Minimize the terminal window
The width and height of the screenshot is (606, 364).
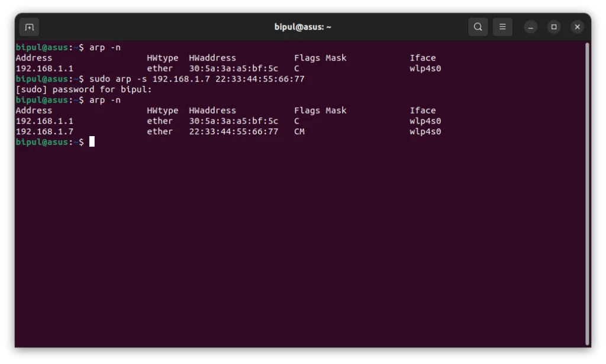point(530,27)
